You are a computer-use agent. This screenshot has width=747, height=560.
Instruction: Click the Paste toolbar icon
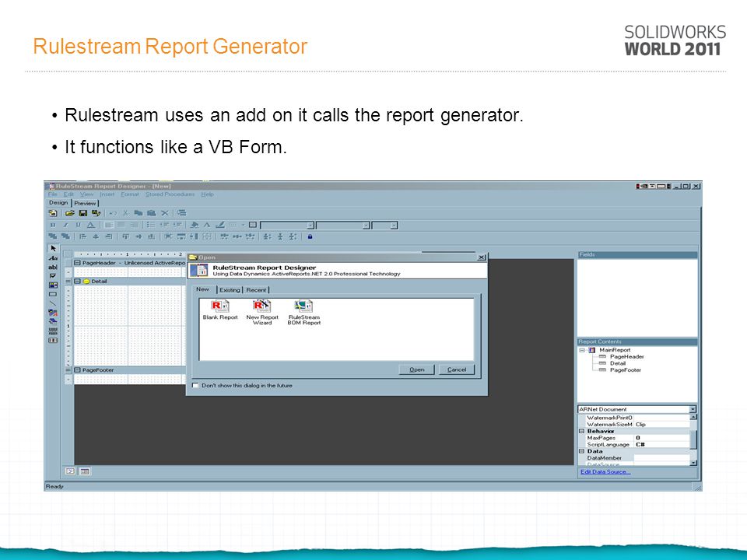152,213
